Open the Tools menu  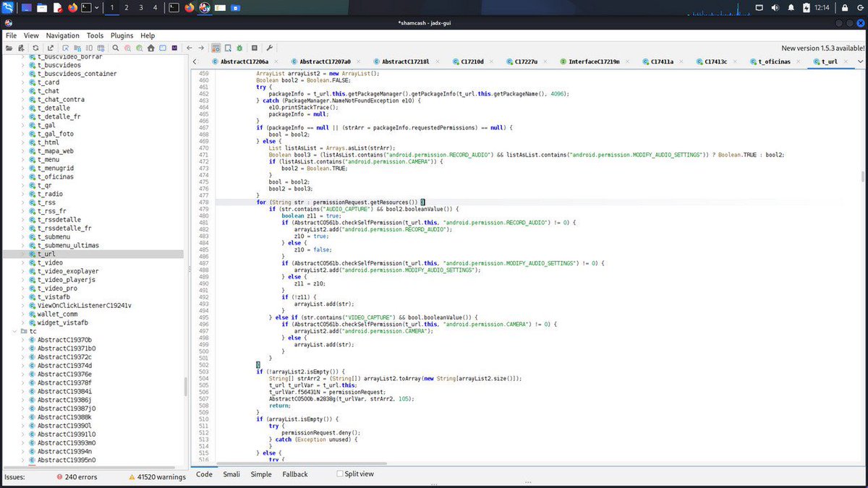95,35
